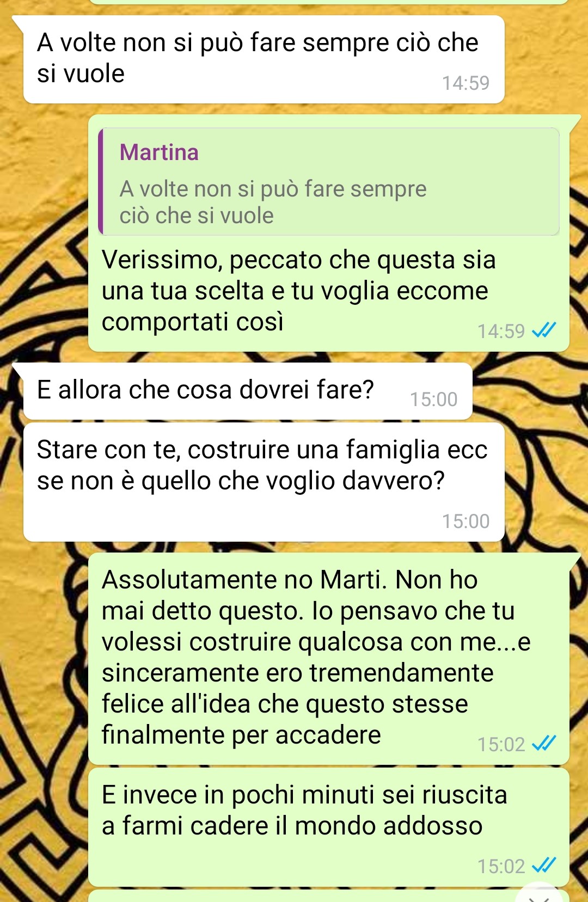Select message 'E allora che cosa dovrei fare?'

(248, 391)
